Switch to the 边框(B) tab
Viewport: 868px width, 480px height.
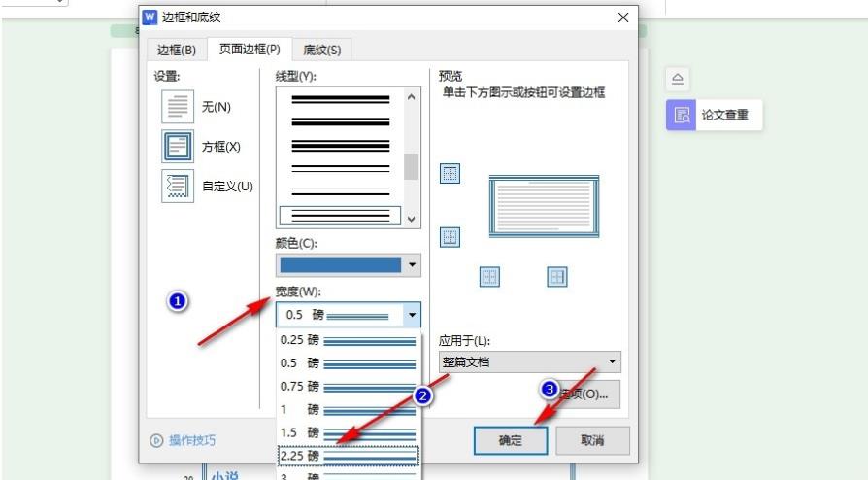(177, 50)
